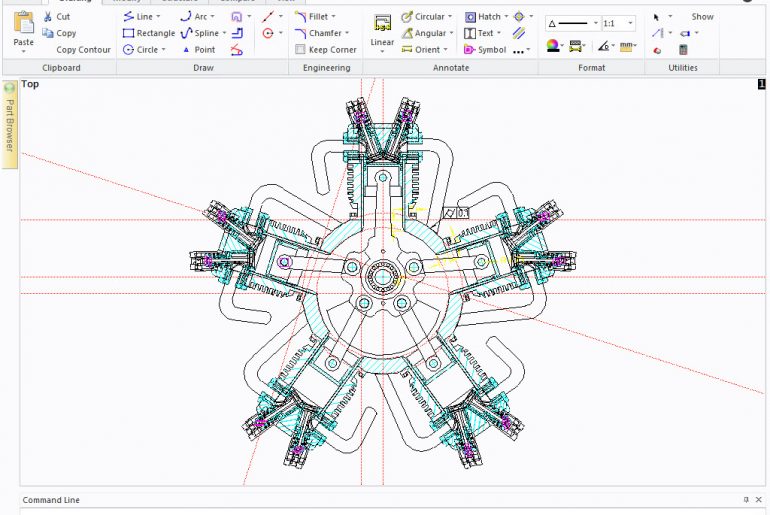Activate the Spline tool
The height and width of the screenshot is (515, 770).
199,33
